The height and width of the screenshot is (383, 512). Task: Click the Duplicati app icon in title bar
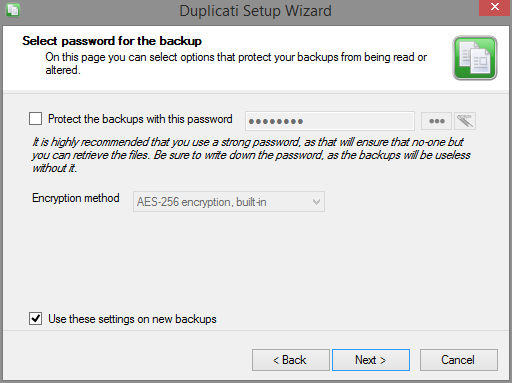click(13, 9)
